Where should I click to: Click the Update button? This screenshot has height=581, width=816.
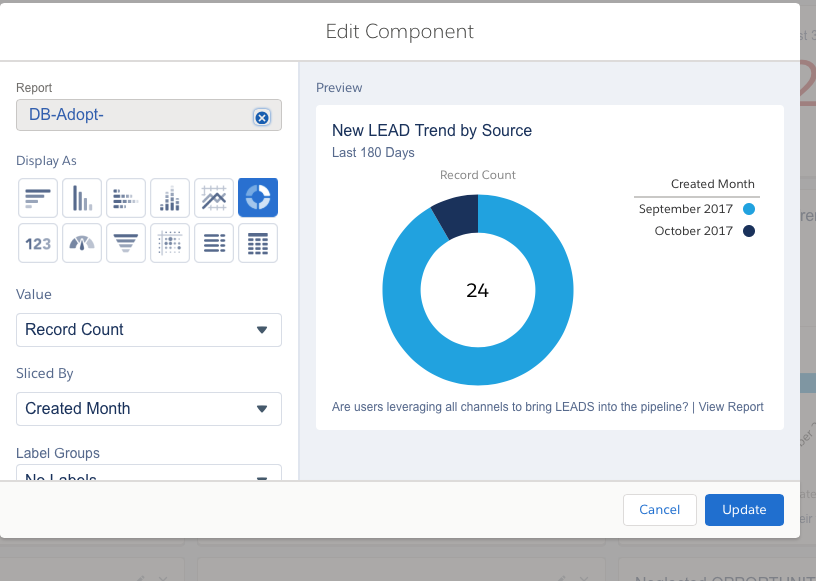[x=744, y=510]
